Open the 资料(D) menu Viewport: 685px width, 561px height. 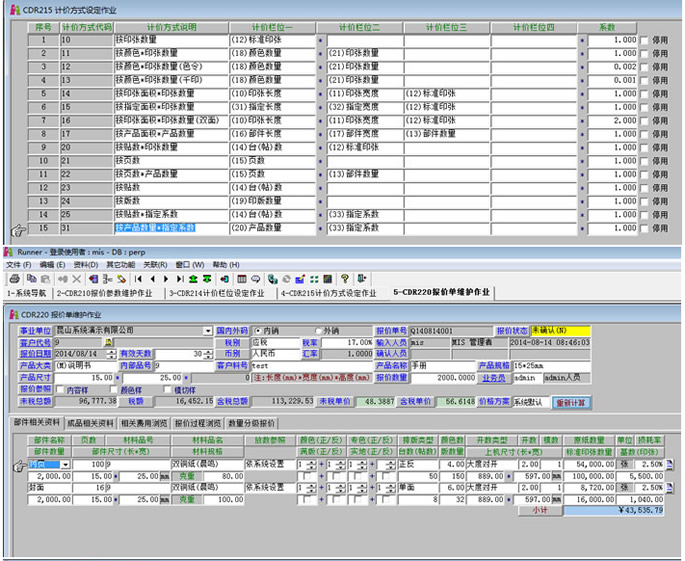tap(87, 265)
